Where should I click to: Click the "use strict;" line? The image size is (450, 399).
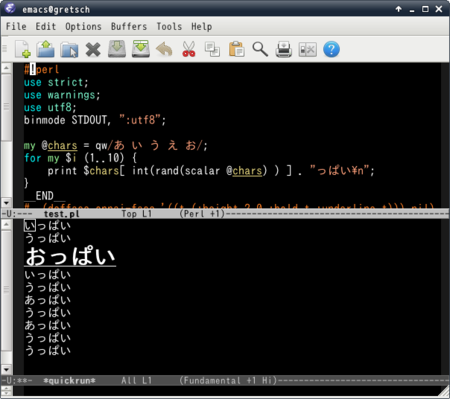tap(56, 82)
